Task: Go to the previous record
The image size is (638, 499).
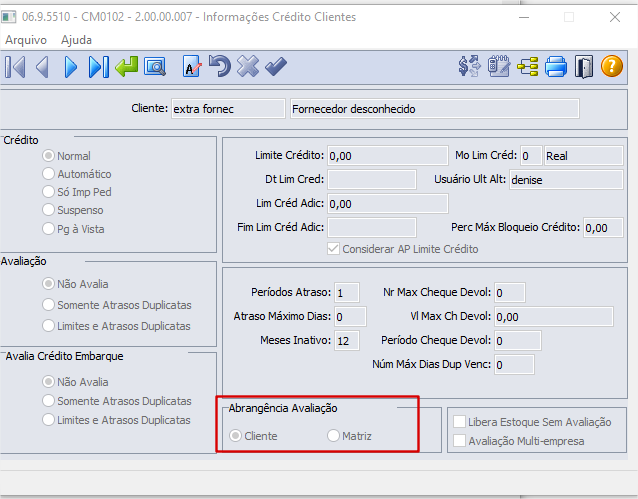Action: point(42,67)
